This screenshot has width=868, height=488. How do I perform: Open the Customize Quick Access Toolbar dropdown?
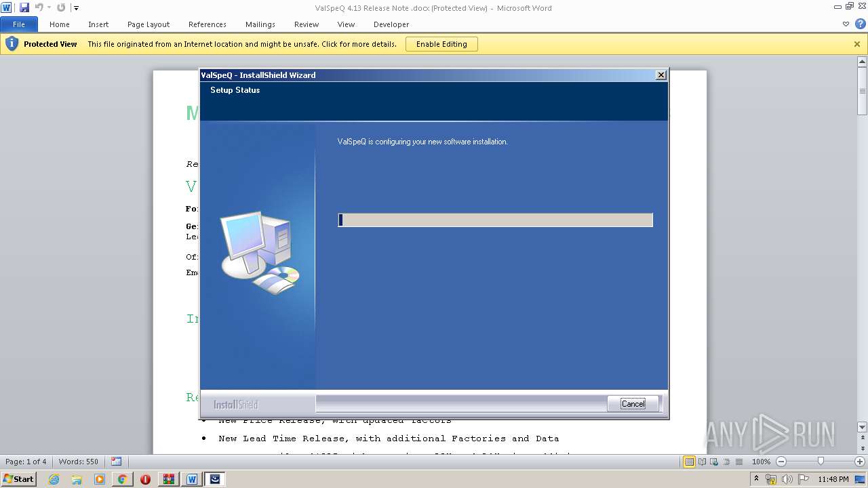[x=76, y=8]
